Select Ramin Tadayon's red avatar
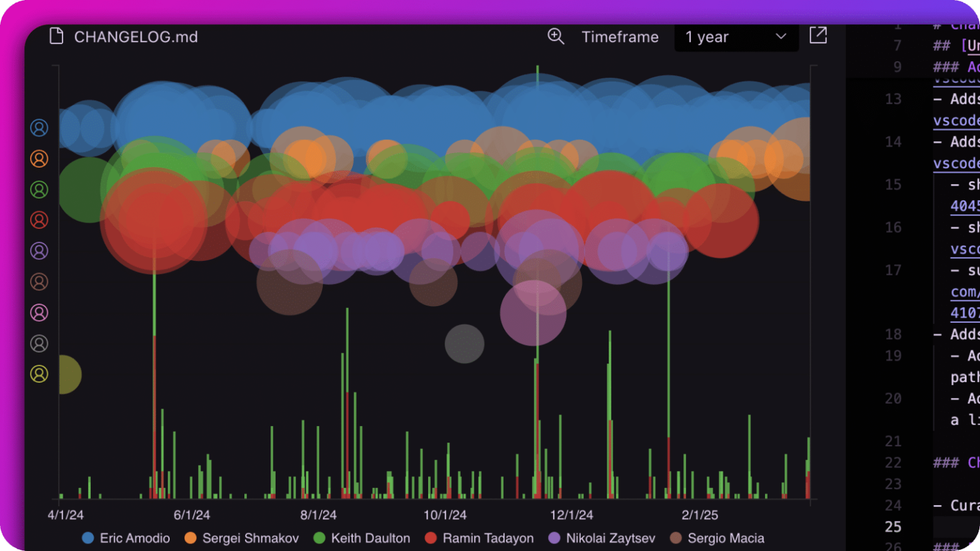Image resolution: width=980 pixels, height=551 pixels. [39, 220]
